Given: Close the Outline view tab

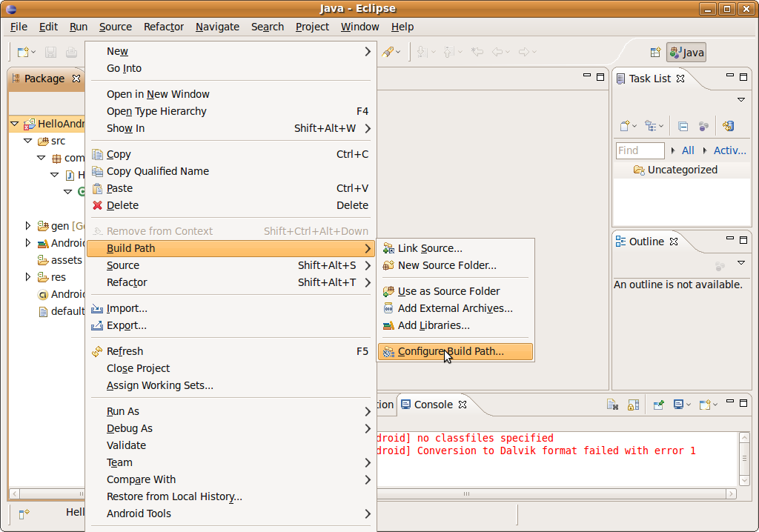Looking at the screenshot, I should coord(674,242).
